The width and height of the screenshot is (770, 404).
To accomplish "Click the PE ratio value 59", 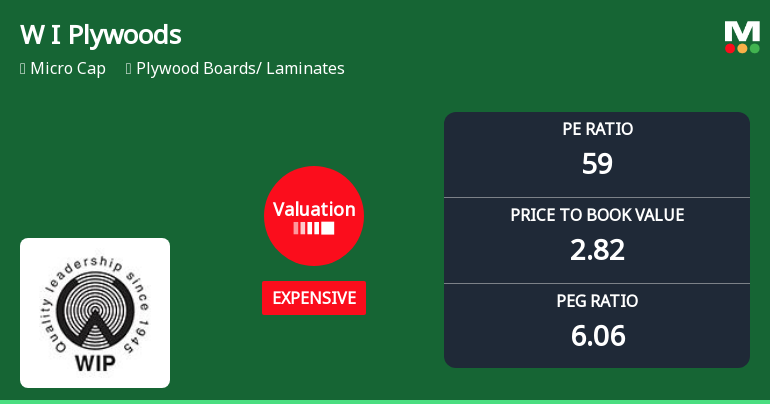I will pos(597,164).
